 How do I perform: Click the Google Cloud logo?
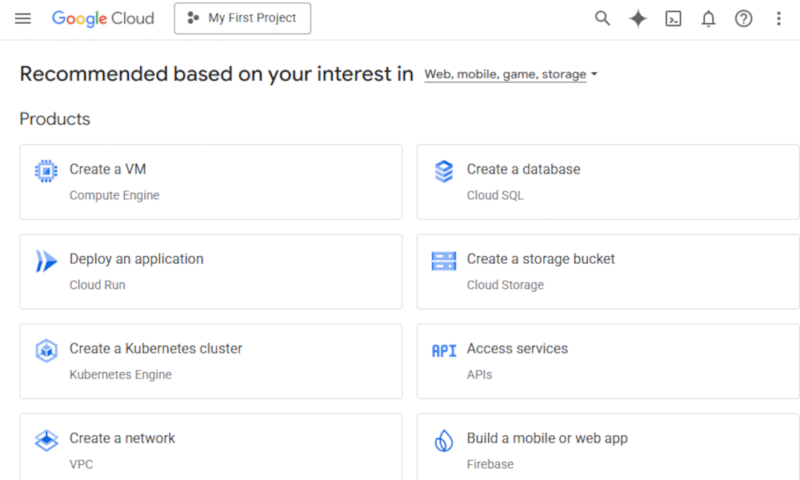[103, 18]
